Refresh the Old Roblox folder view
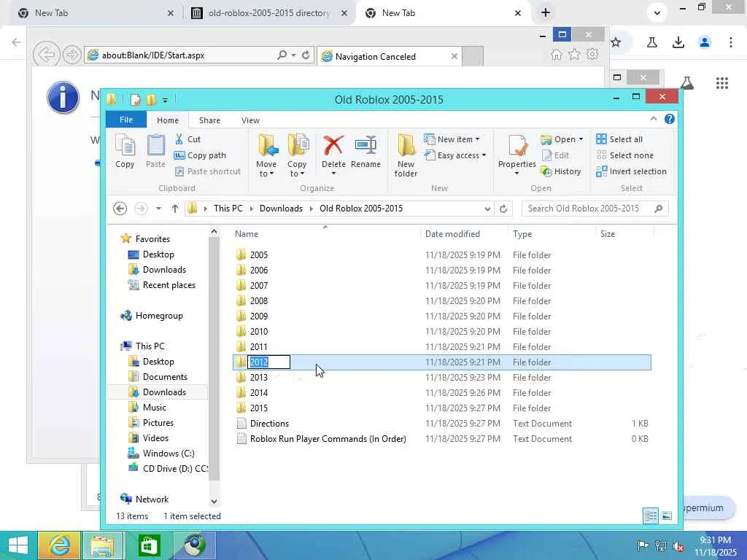The image size is (747, 560). pyautogui.click(x=503, y=209)
